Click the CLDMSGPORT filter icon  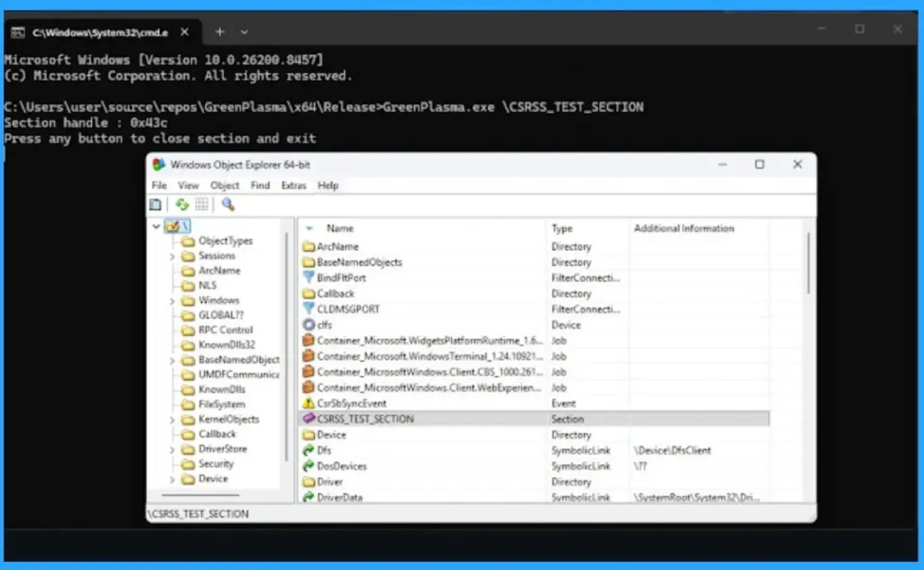[x=309, y=308]
